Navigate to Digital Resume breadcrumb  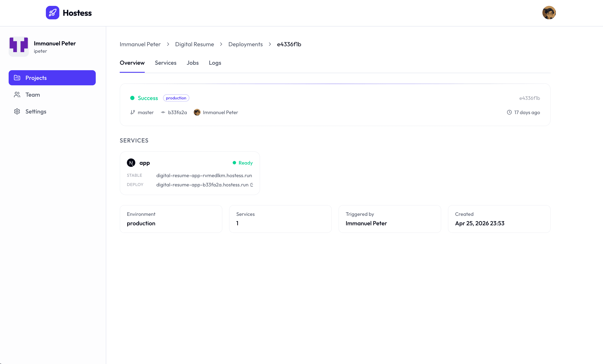tap(195, 44)
